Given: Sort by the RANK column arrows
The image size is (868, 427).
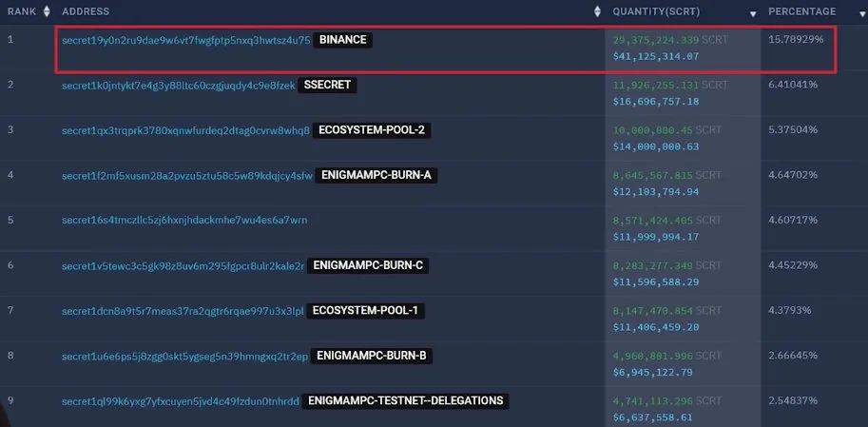Looking at the screenshot, I should coord(47,11).
